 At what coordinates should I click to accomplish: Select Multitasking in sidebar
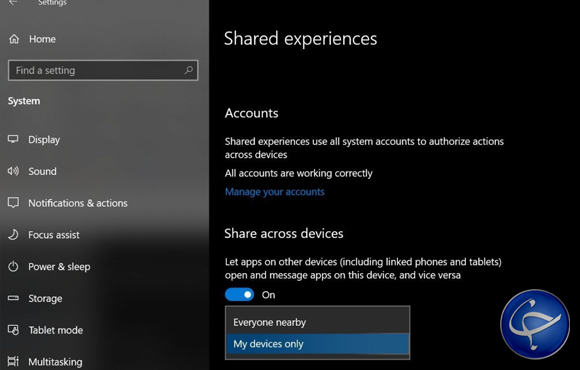(55, 362)
